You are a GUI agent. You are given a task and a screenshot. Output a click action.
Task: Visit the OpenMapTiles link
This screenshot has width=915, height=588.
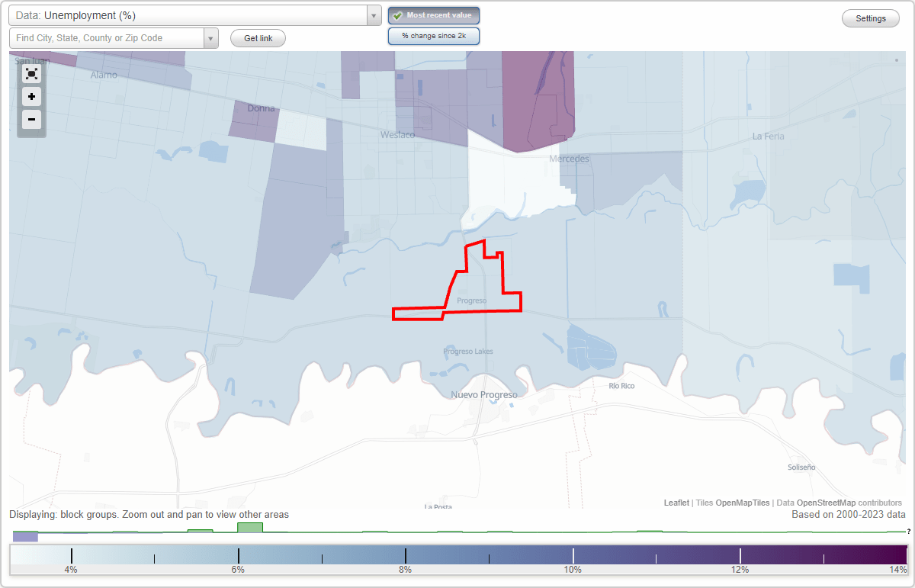click(x=742, y=503)
